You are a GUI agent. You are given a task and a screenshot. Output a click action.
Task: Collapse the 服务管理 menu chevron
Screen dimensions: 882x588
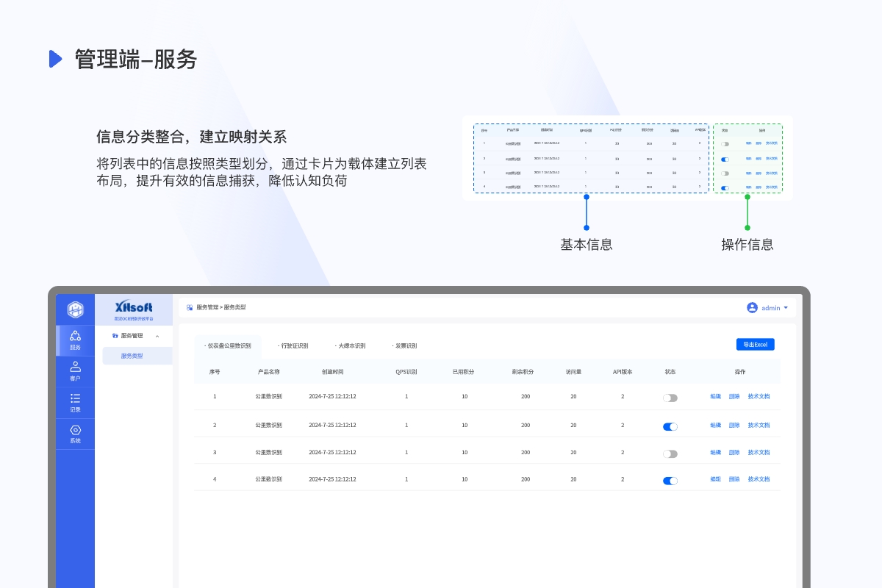pyautogui.click(x=157, y=336)
